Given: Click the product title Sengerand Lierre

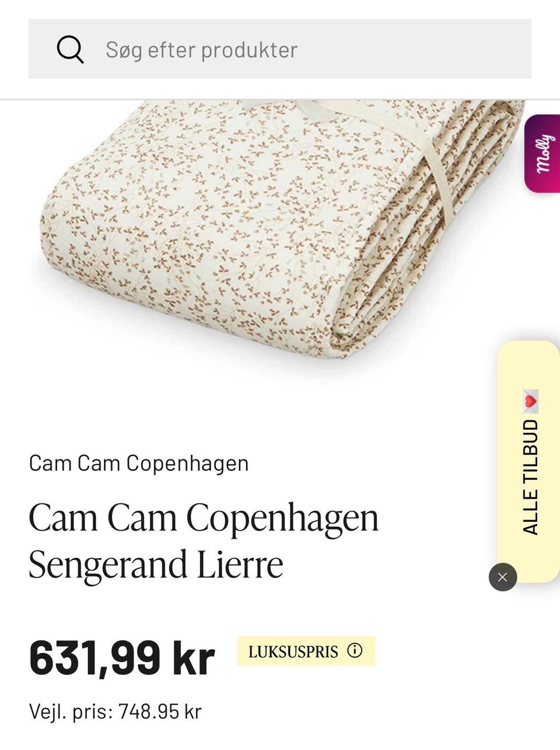Looking at the screenshot, I should 156,564.
